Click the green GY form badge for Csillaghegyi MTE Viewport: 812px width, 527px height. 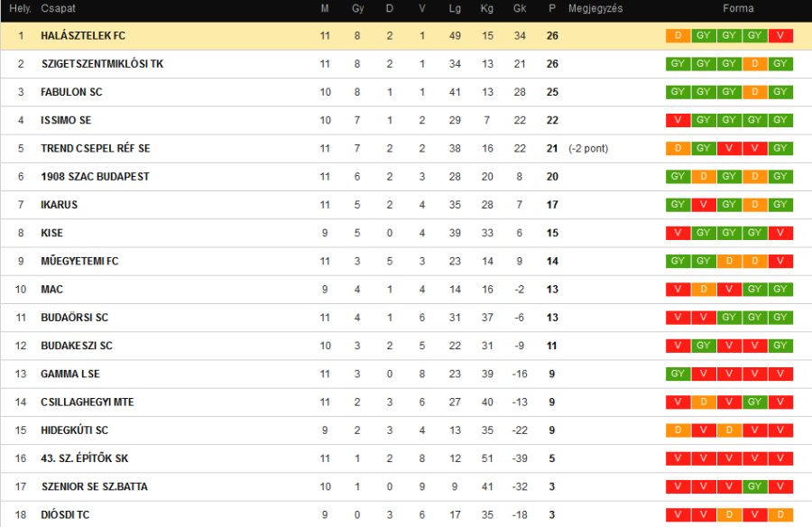[x=755, y=402]
